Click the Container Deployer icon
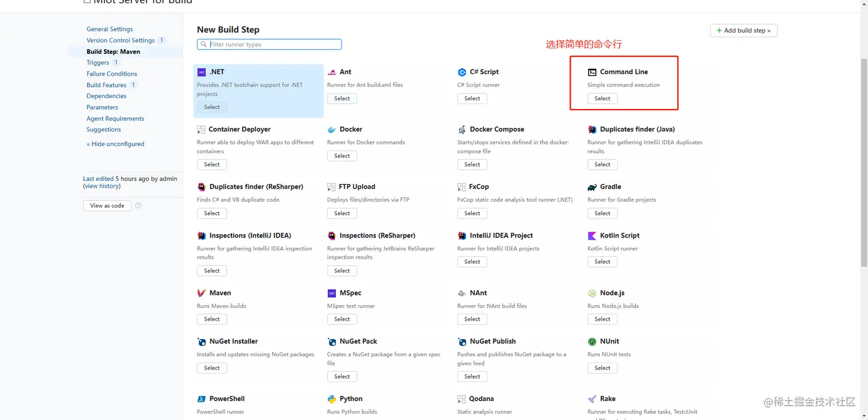868x420 pixels. click(x=201, y=130)
